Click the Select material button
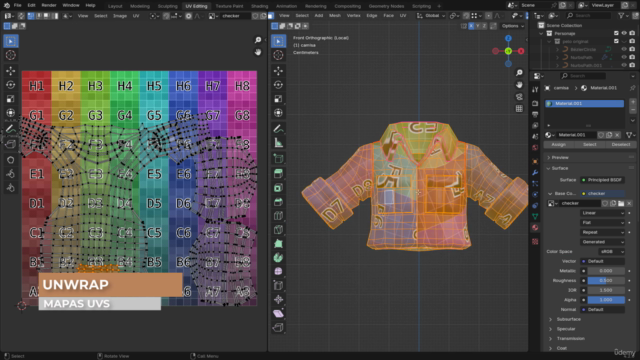The width and height of the screenshot is (640, 360). [x=589, y=144]
